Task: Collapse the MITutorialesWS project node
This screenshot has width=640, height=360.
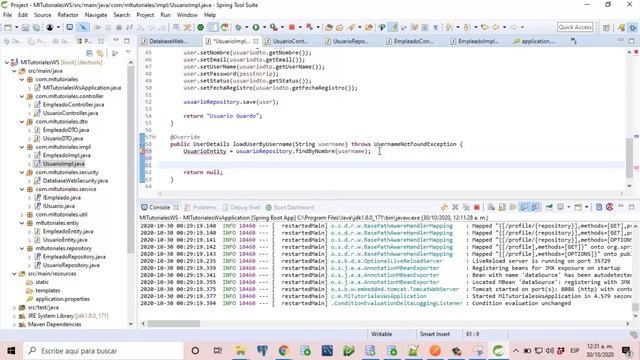Action: tap(7, 62)
